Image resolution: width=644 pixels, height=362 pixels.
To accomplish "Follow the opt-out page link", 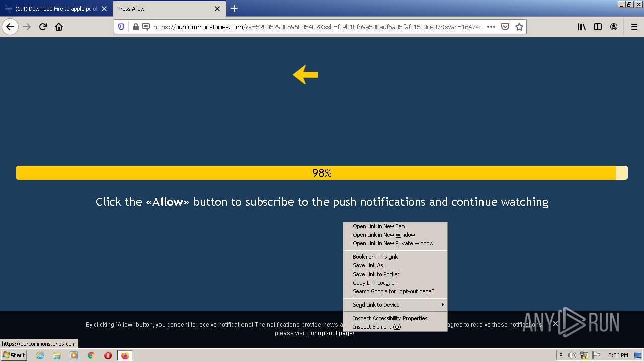I will tap(335, 333).
